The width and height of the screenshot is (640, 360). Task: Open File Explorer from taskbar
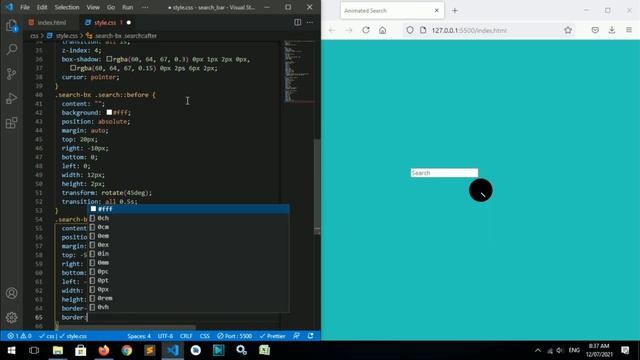click(58, 350)
